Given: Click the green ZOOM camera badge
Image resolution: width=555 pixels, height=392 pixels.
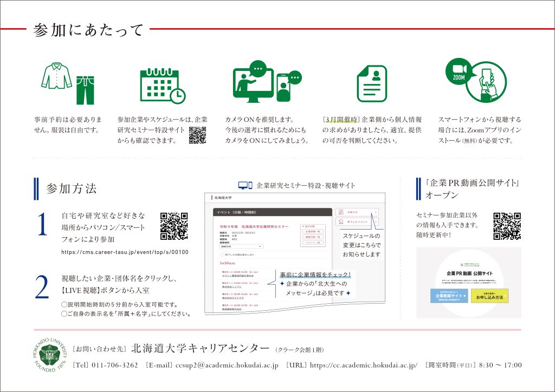Looking at the screenshot, I should (459, 71).
